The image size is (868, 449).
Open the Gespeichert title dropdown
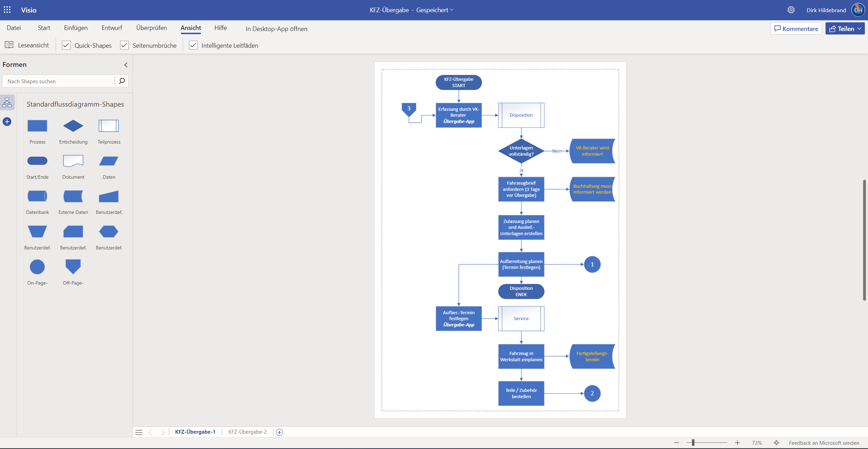[x=452, y=10]
